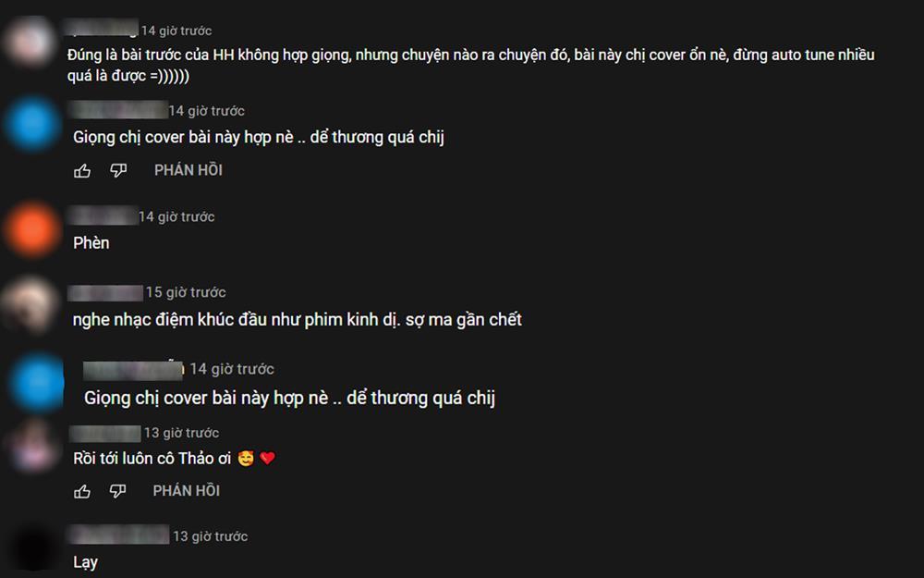Open the avatar of the "phim kinh dị" commenter

[x=30, y=305]
